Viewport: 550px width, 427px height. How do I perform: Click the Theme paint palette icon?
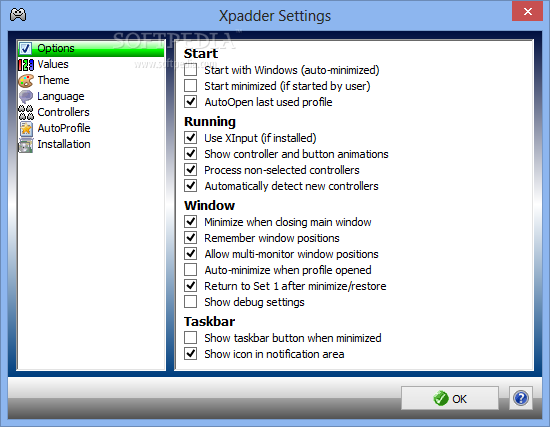26,80
